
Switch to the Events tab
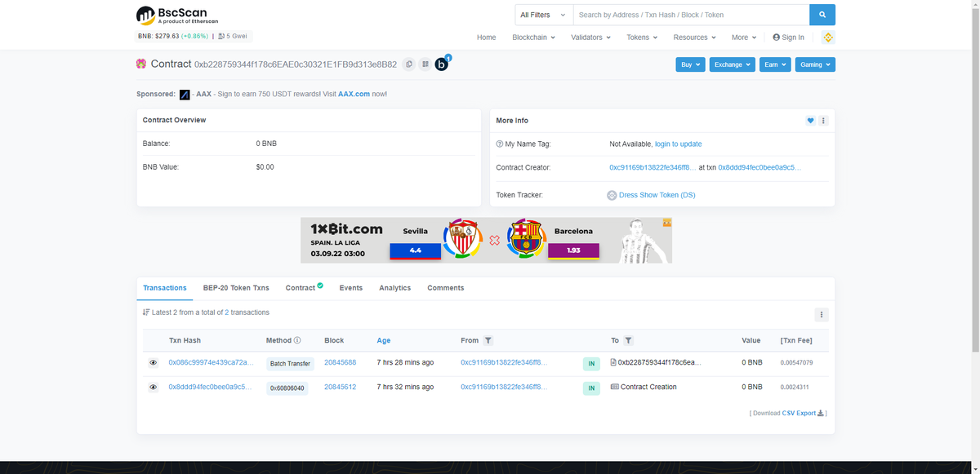point(351,288)
